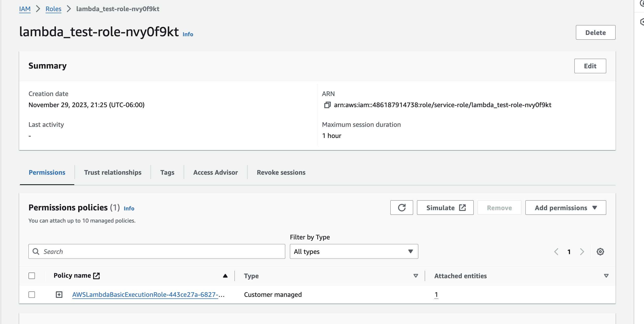
Task: Click the search magnifier icon
Action: pyautogui.click(x=36, y=252)
